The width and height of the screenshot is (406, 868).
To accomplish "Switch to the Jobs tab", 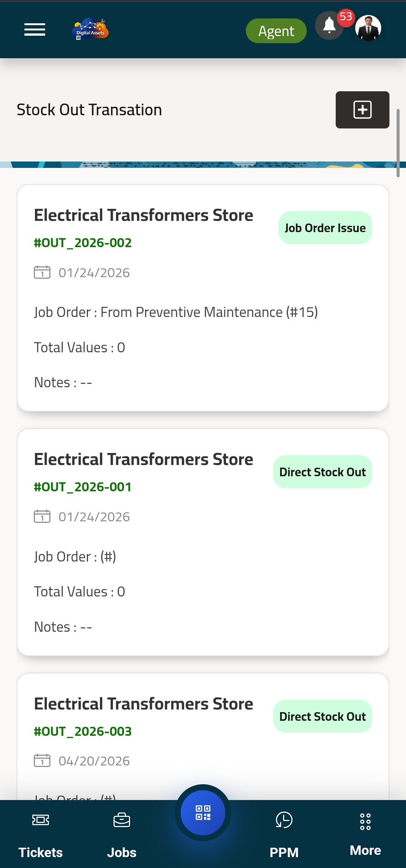I will (x=121, y=834).
